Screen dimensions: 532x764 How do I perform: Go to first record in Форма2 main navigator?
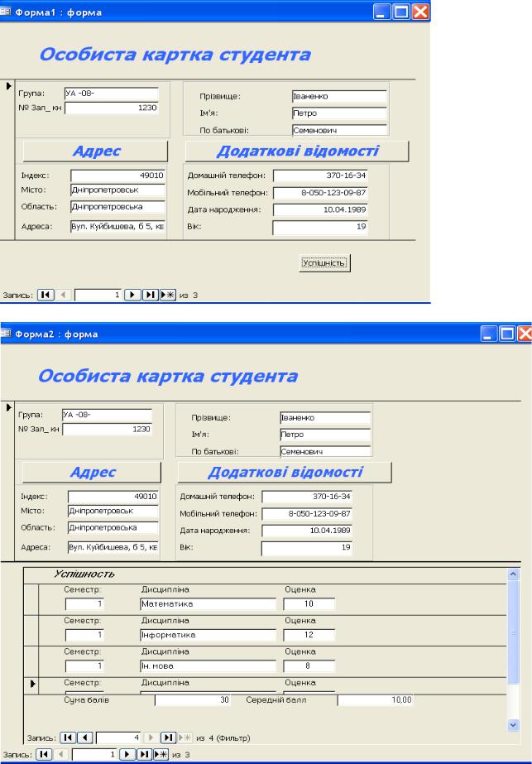point(43,754)
